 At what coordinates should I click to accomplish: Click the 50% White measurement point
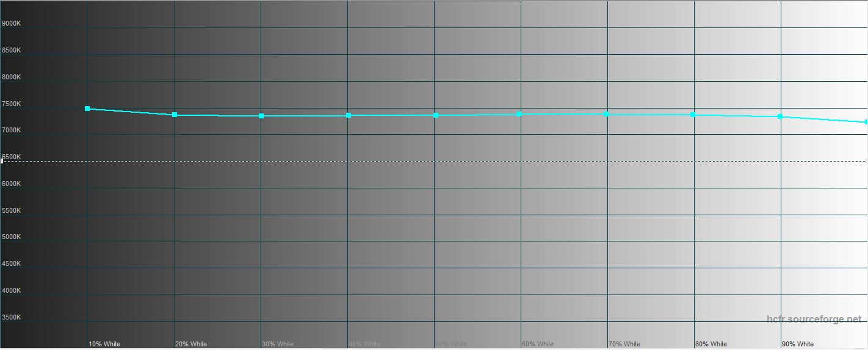(436, 115)
